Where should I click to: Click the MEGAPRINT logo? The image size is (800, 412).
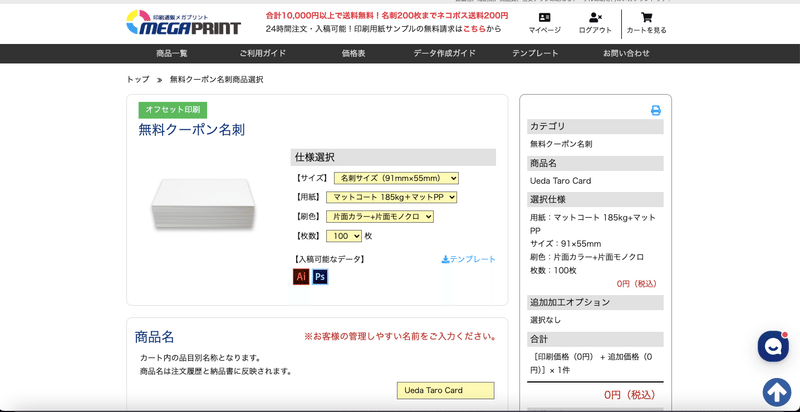[x=183, y=22]
